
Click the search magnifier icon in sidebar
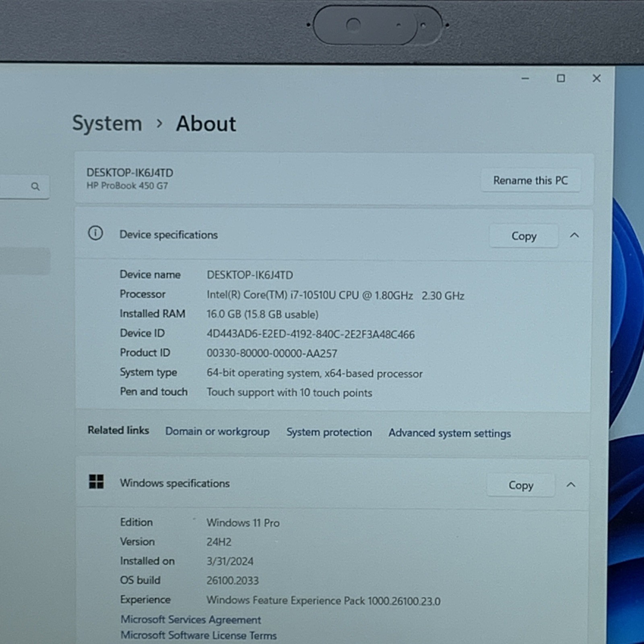click(x=35, y=186)
